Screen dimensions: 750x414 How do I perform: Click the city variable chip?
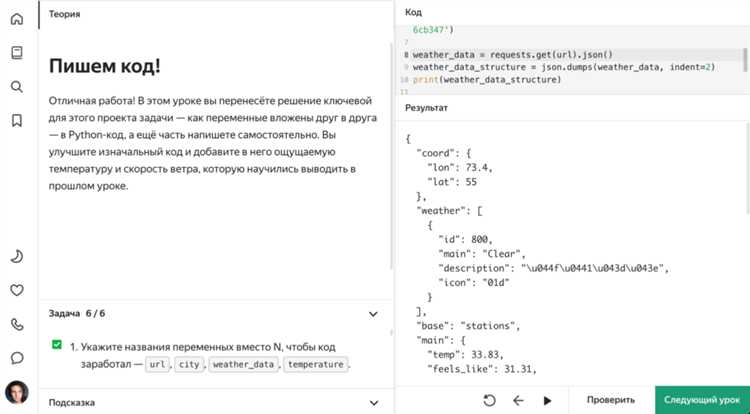coord(189,364)
